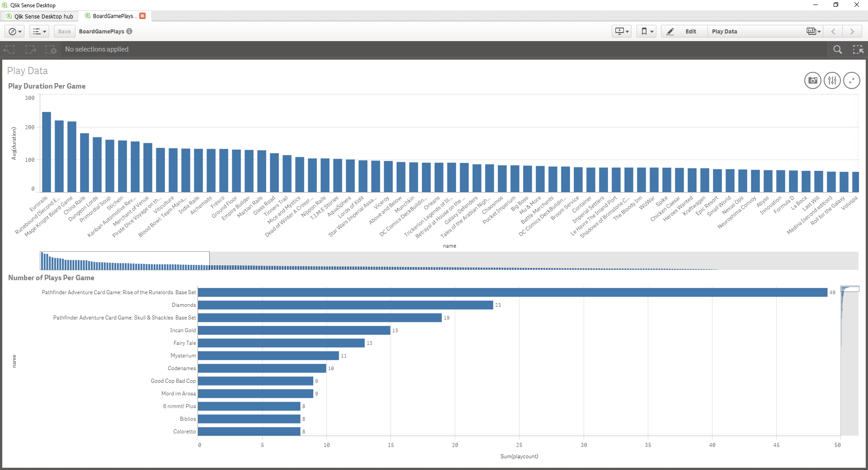
Task: Open smart search magnifier
Action: coord(838,49)
